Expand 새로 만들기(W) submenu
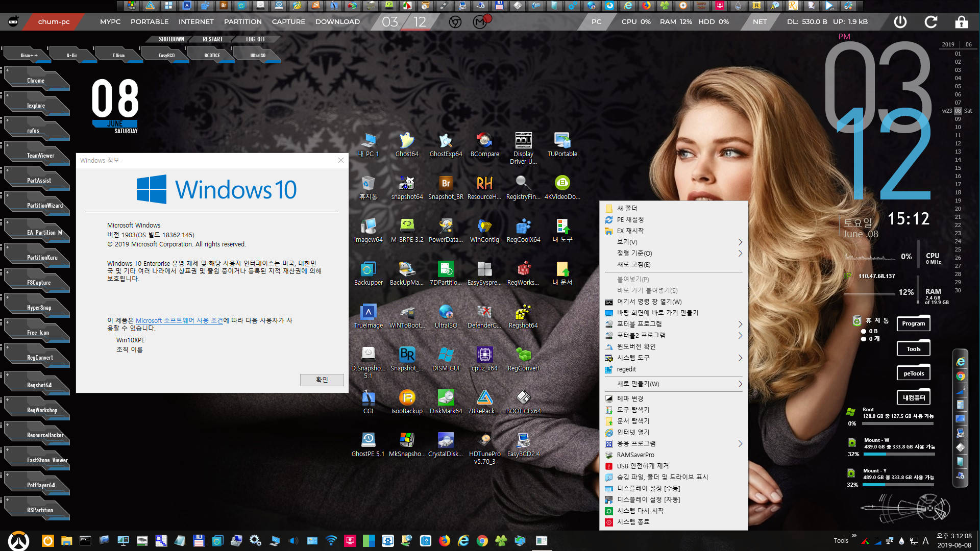Image resolution: width=980 pixels, height=551 pixels. pyautogui.click(x=674, y=384)
